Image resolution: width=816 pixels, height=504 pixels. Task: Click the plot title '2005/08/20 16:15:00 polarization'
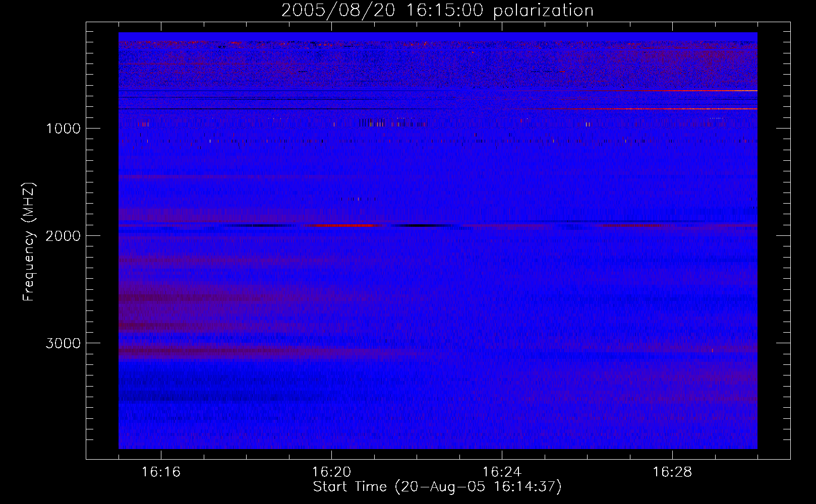437,11
